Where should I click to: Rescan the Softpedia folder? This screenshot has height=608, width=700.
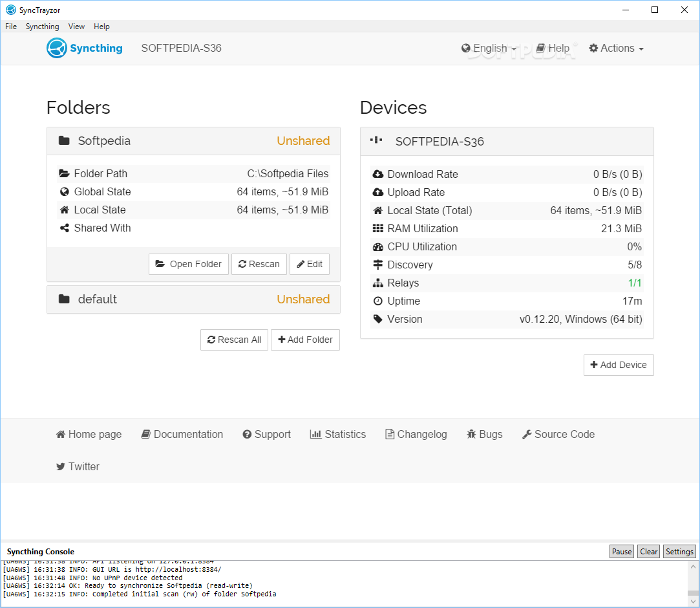pos(259,264)
